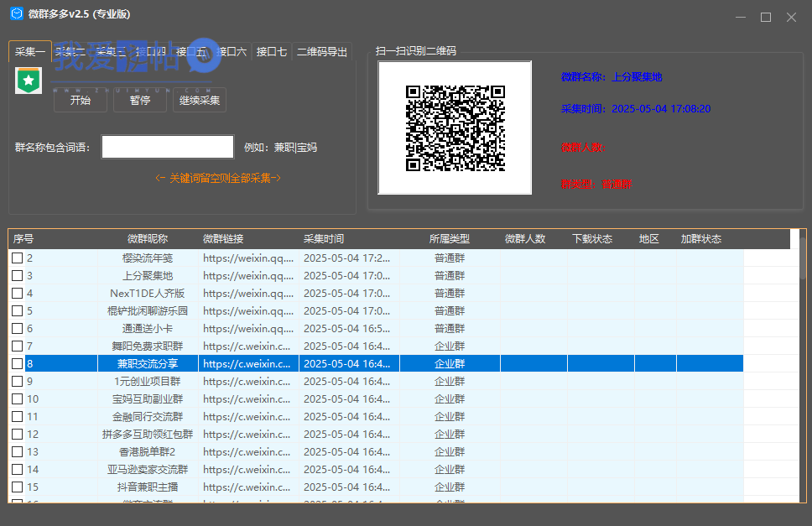The height and width of the screenshot is (526, 812).
Task: Click the app logo in title bar
Action: coord(17,13)
